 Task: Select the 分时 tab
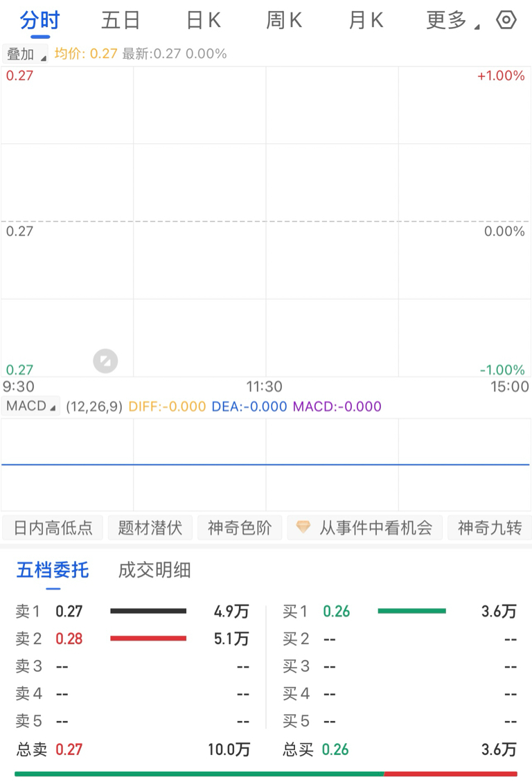pyautogui.click(x=40, y=21)
